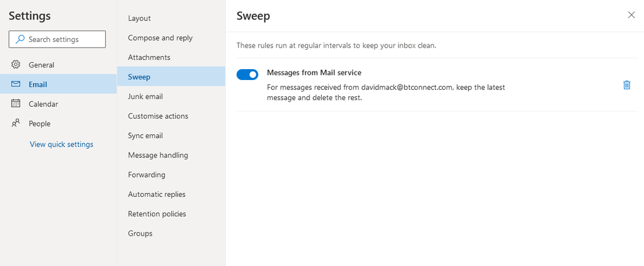
Task: Delete the Mail service sweep rule
Action: (x=627, y=85)
